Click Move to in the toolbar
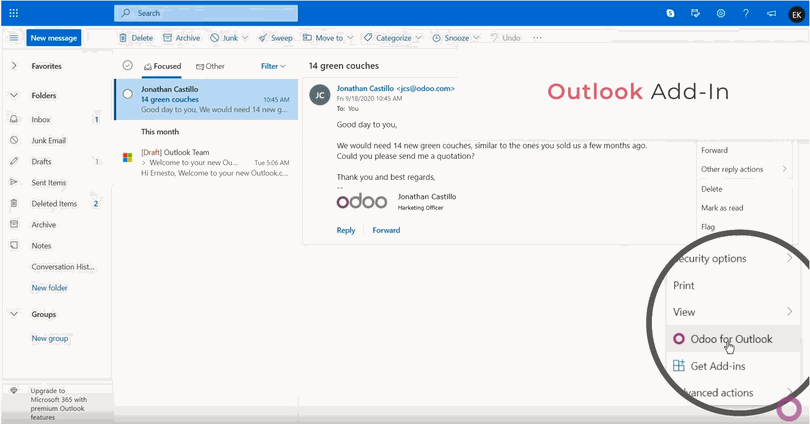This screenshot has height=424, width=810. click(323, 38)
